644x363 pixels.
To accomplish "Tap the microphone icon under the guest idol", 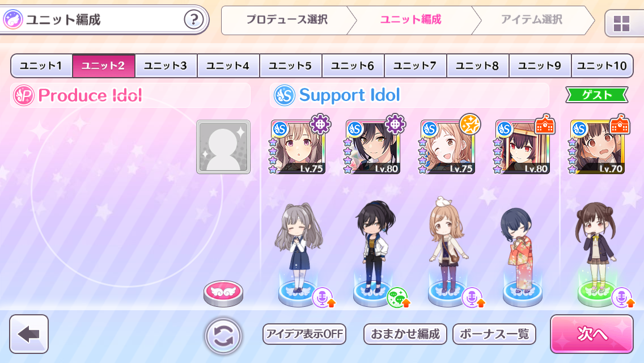I will click(x=622, y=297).
